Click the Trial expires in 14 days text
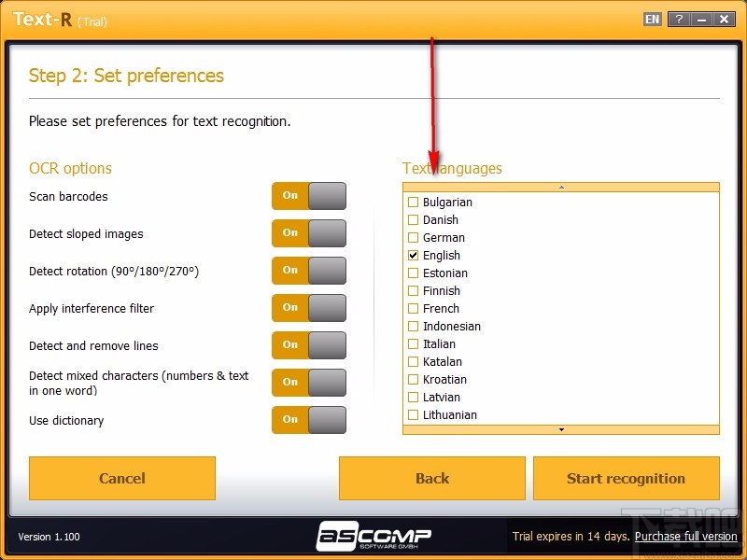This screenshot has width=747, height=560. tap(571, 536)
